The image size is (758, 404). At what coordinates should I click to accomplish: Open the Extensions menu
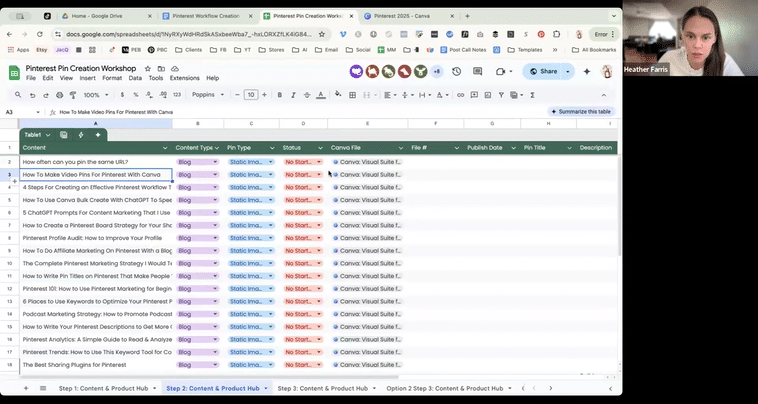[x=185, y=78]
